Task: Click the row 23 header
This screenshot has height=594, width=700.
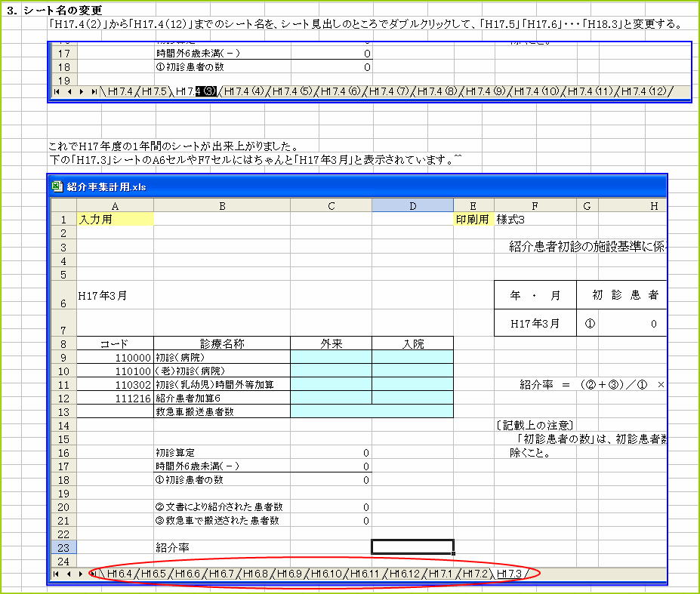Action: [x=63, y=546]
